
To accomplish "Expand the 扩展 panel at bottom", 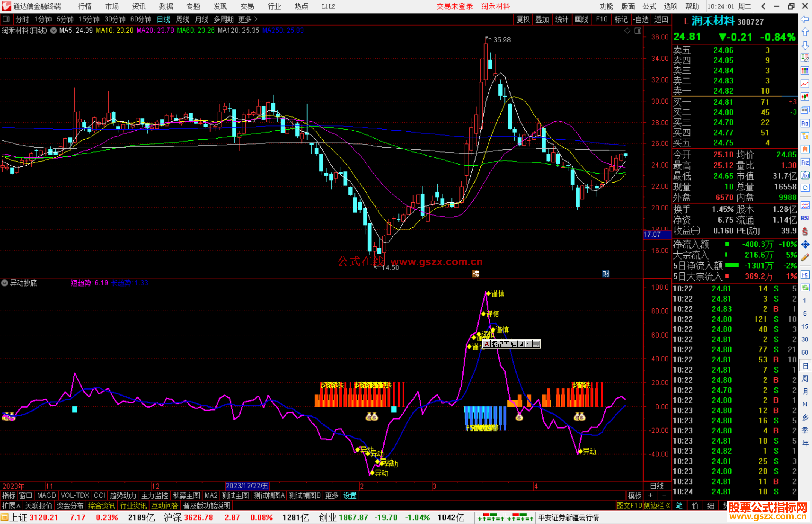I will (11, 506).
